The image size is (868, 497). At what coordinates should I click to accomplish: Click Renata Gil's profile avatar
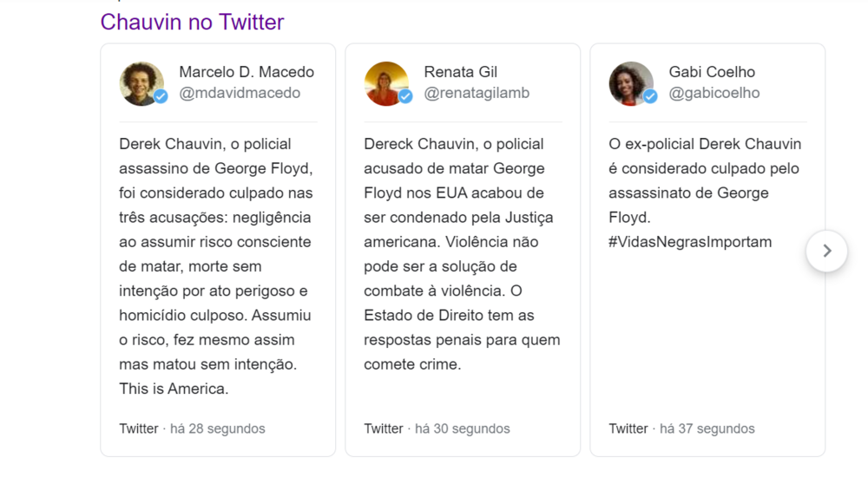point(386,83)
